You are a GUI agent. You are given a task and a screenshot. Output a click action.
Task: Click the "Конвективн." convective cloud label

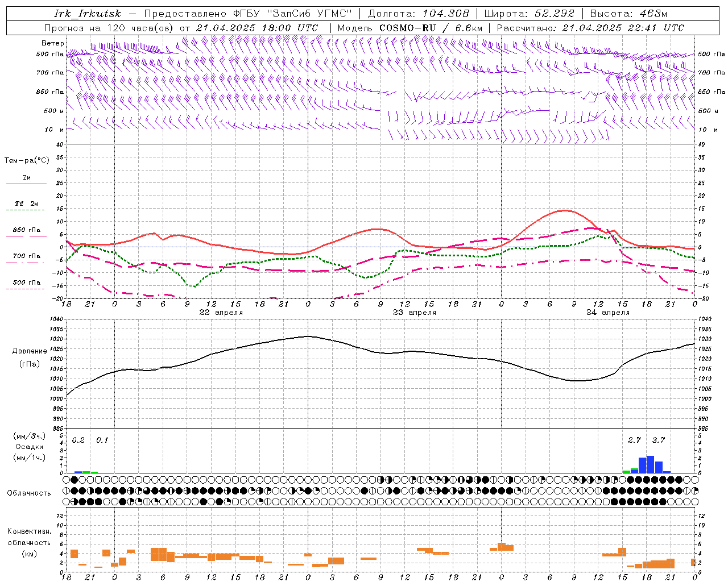[x=29, y=531]
